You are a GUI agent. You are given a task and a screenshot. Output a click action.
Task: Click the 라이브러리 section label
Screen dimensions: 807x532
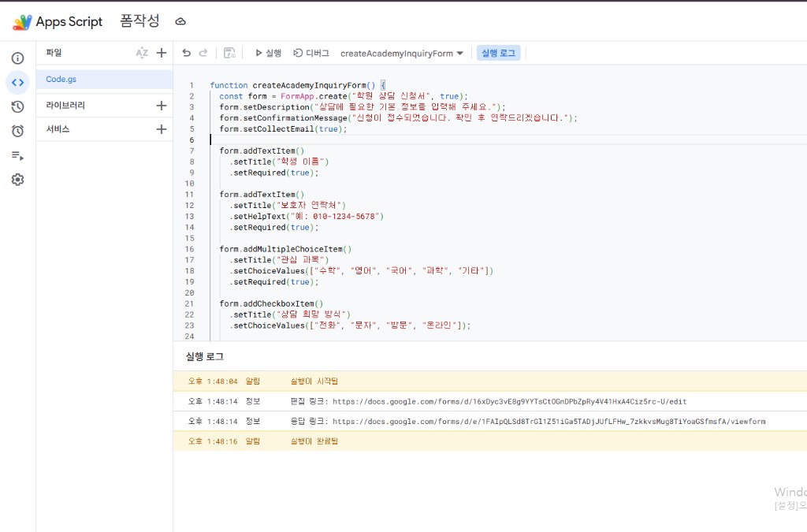(65, 105)
